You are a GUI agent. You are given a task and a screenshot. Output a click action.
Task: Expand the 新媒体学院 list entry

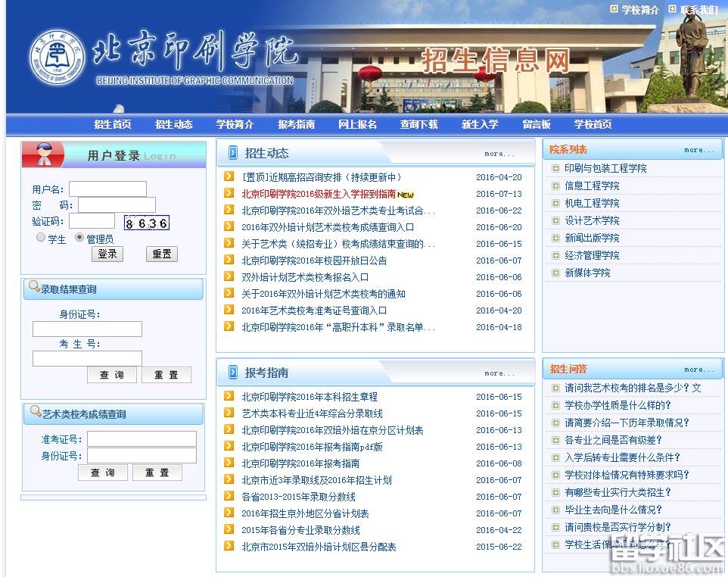coord(555,273)
